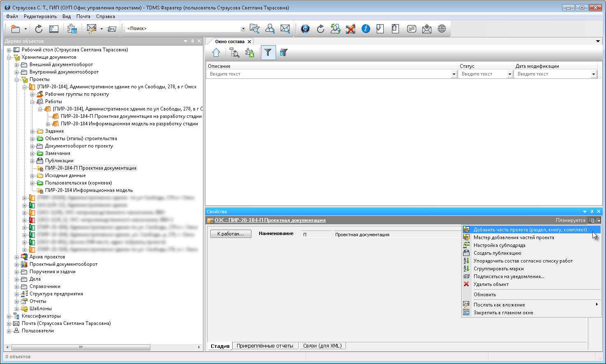Open the Почта menu
Image resolution: width=606 pixels, height=364 pixels.
coord(83,16)
